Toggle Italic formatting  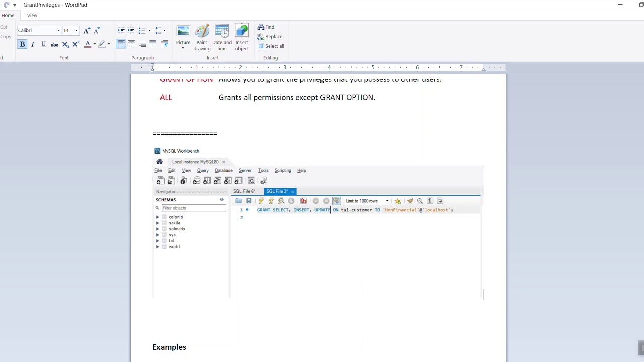click(33, 44)
